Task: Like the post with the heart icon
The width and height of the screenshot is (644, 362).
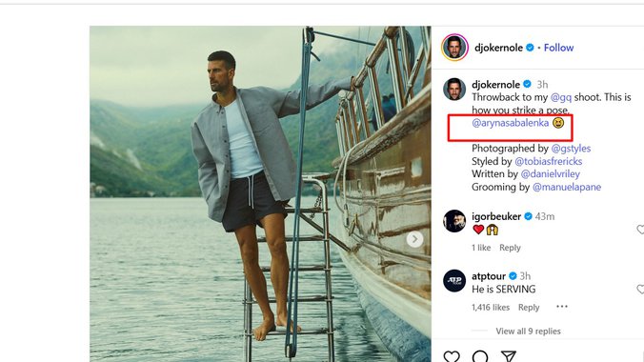Action: 452,356
